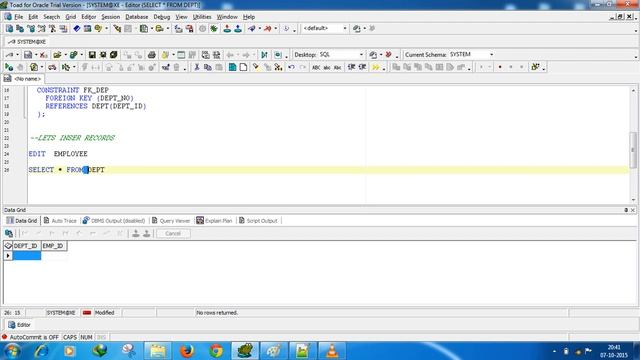Click the Open file folder icon
640x360 pixels.
tap(57, 55)
